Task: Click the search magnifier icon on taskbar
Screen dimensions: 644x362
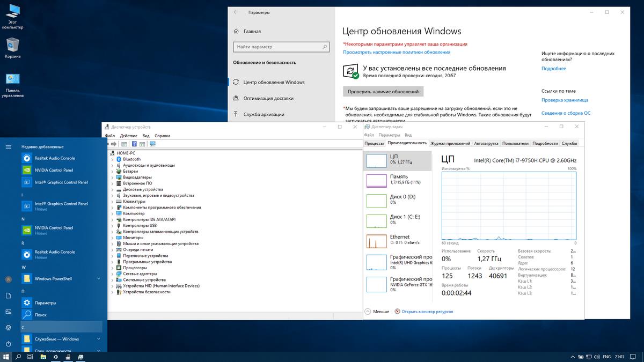Action: click(18, 357)
